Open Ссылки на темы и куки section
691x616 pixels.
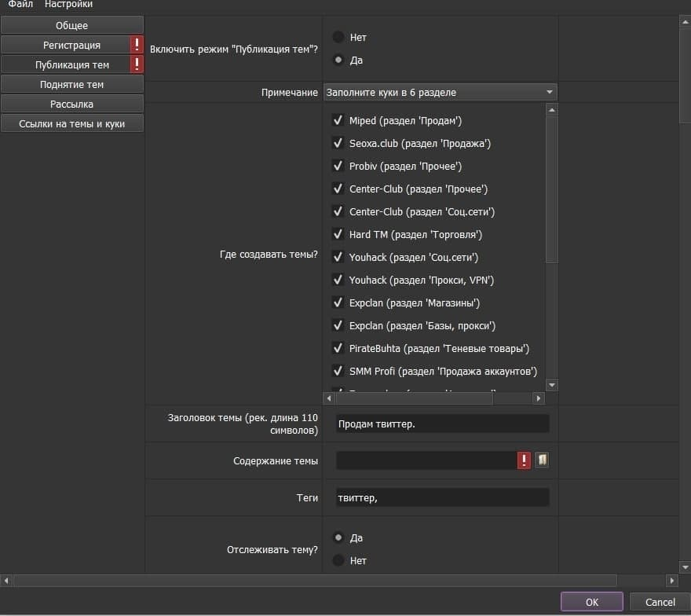[71, 124]
